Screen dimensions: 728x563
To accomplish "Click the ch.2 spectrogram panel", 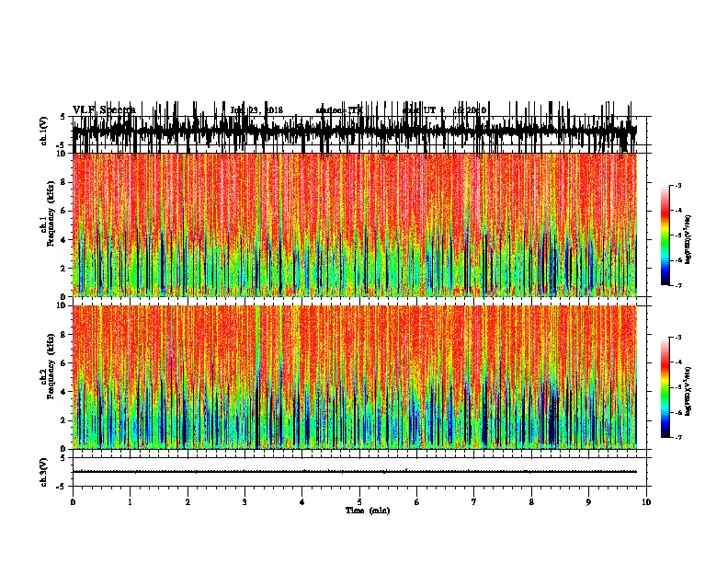I will point(355,377).
